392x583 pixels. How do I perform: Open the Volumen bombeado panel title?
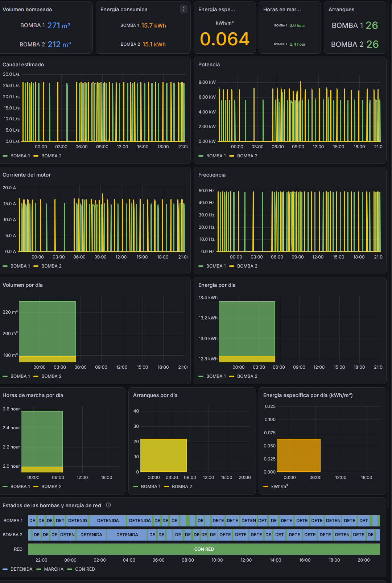27,9
